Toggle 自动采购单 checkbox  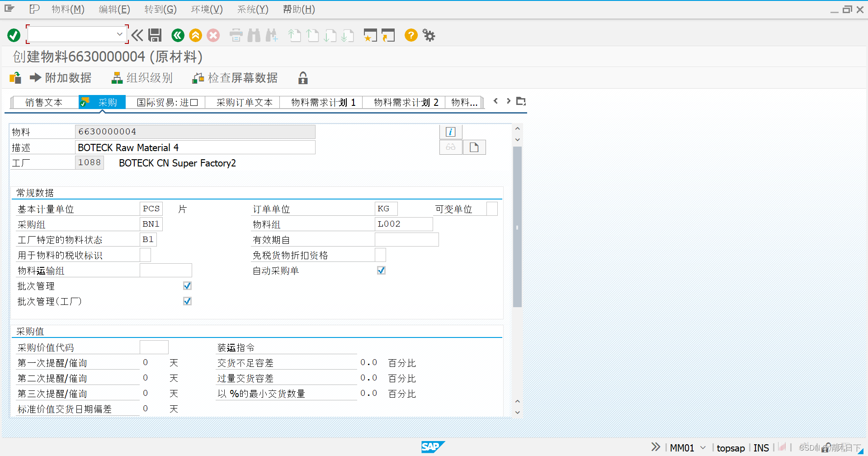pyautogui.click(x=381, y=270)
